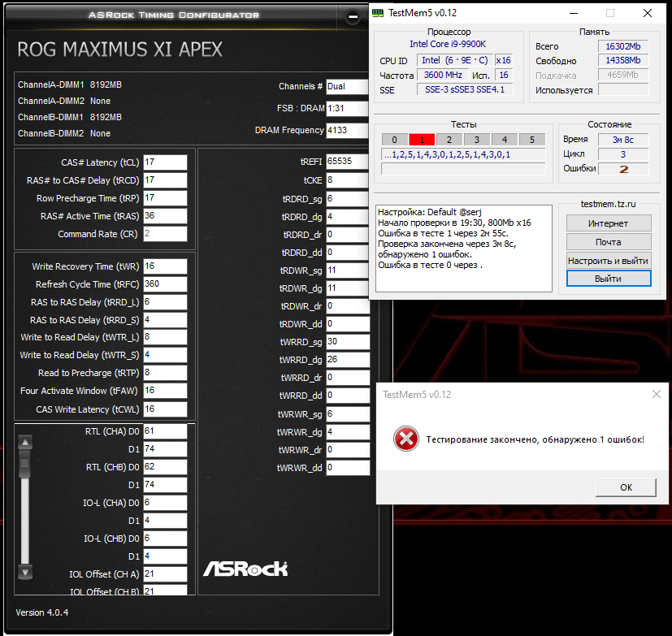Click the CAS# Latency (tCL) field
Viewport: 672px width, 636px height.
pos(165,162)
